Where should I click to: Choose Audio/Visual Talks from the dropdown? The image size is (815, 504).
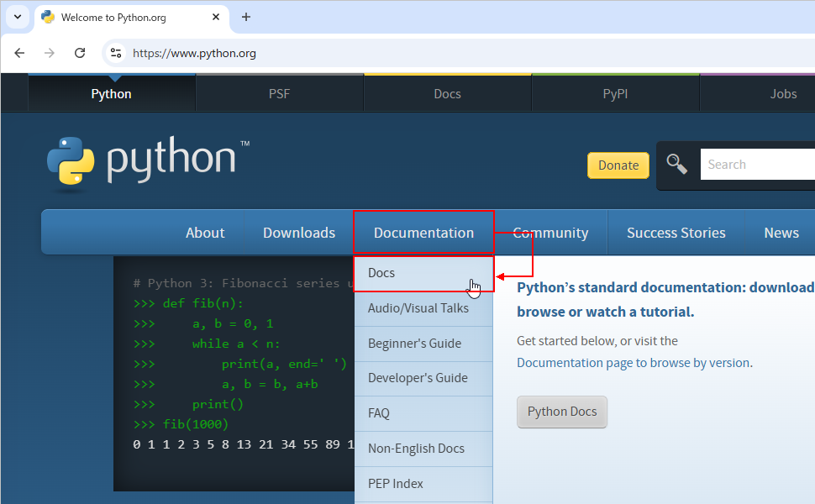423,308
